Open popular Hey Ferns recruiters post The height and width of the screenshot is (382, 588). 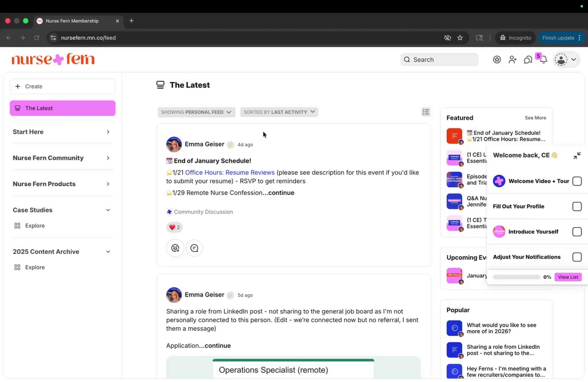click(497, 372)
